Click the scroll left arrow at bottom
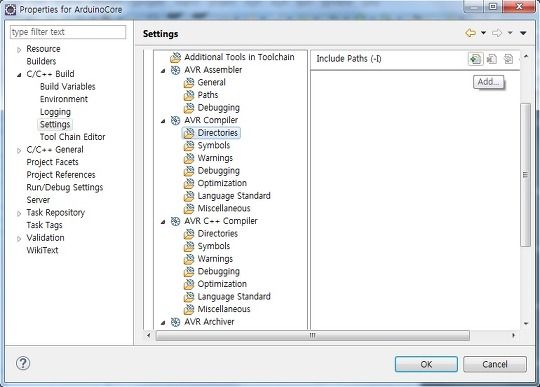This screenshot has height=387, width=540. [148, 335]
